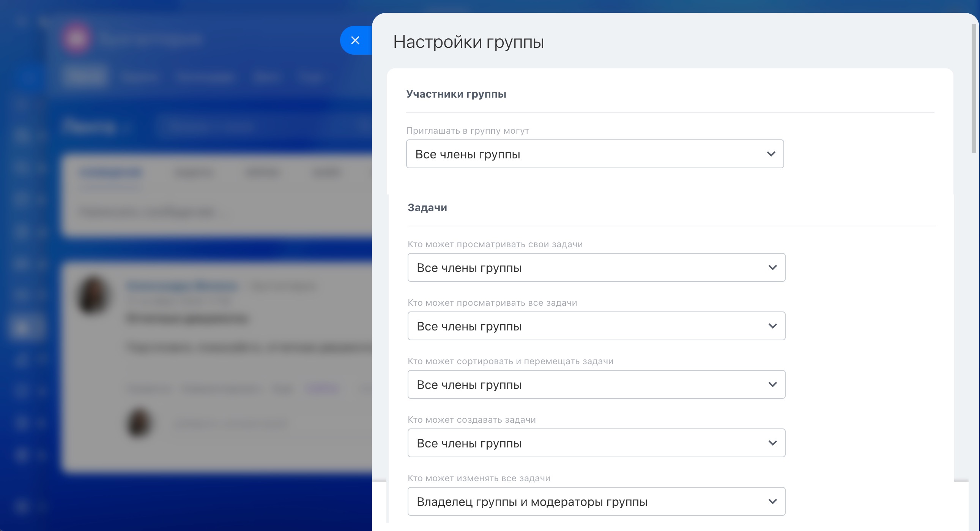Click chevron in 'просматривать все задачи' field

(772, 326)
